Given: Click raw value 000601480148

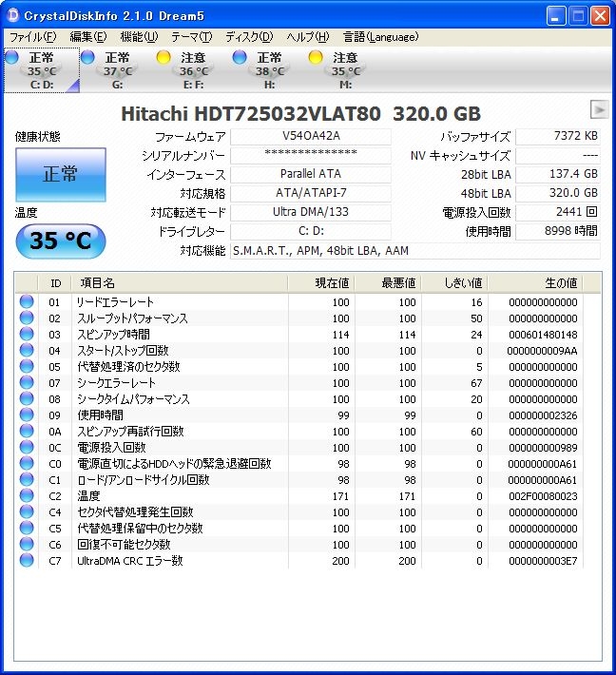Looking at the screenshot, I should coord(543,335).
